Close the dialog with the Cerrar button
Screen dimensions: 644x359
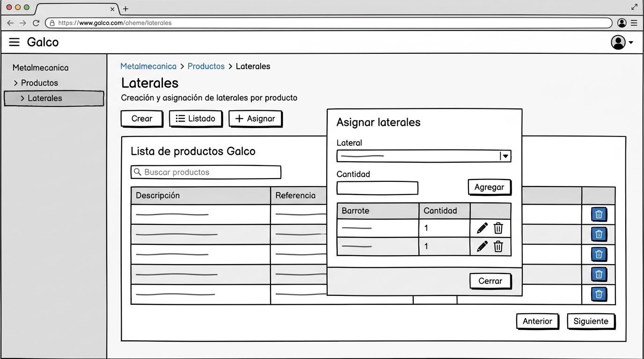pyautogui.click(x=490, y=281)
